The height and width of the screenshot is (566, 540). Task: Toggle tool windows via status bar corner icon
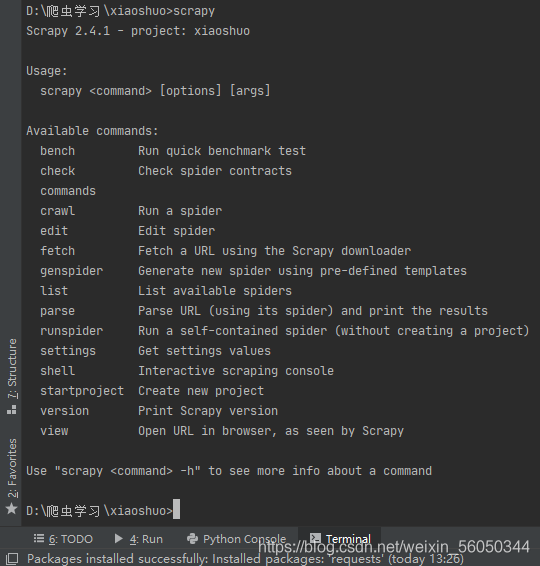point(12,559)
